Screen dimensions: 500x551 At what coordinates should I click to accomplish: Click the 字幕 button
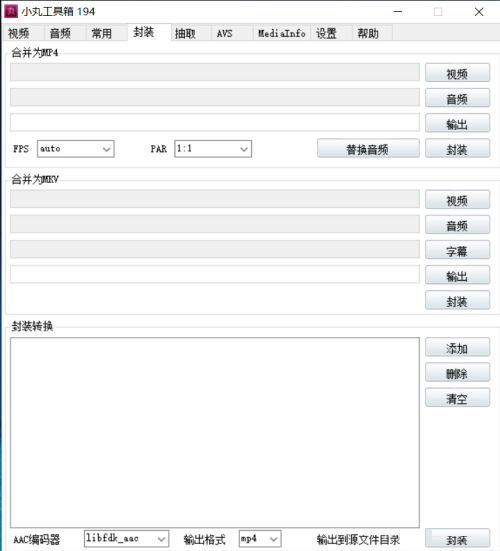pos(457,250)
